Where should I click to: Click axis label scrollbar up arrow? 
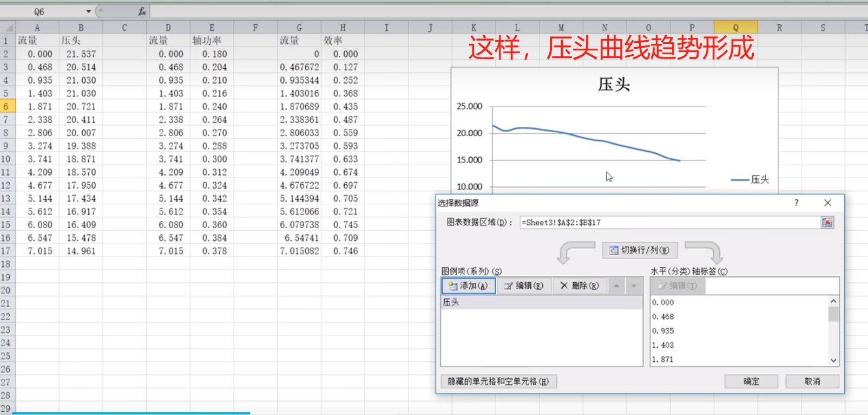coord(833,301)
